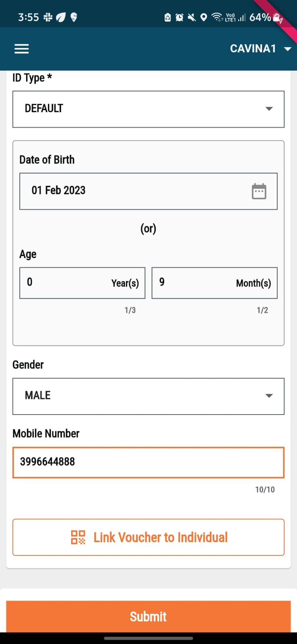The image size is (297, 644).
Task: Open the date of birth calendar picker
Action: pyautogui.click(x=259, y=191)
